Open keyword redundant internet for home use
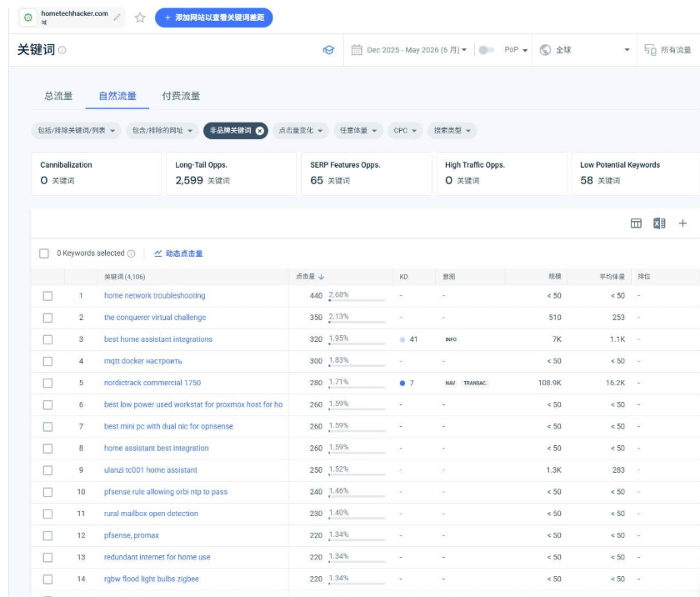 coord(157,557)
